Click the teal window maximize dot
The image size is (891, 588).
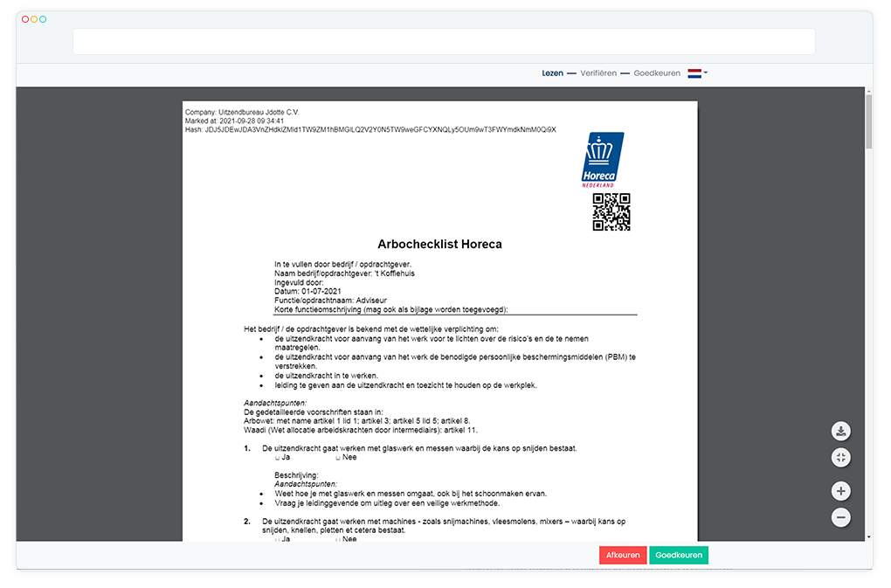43,19
